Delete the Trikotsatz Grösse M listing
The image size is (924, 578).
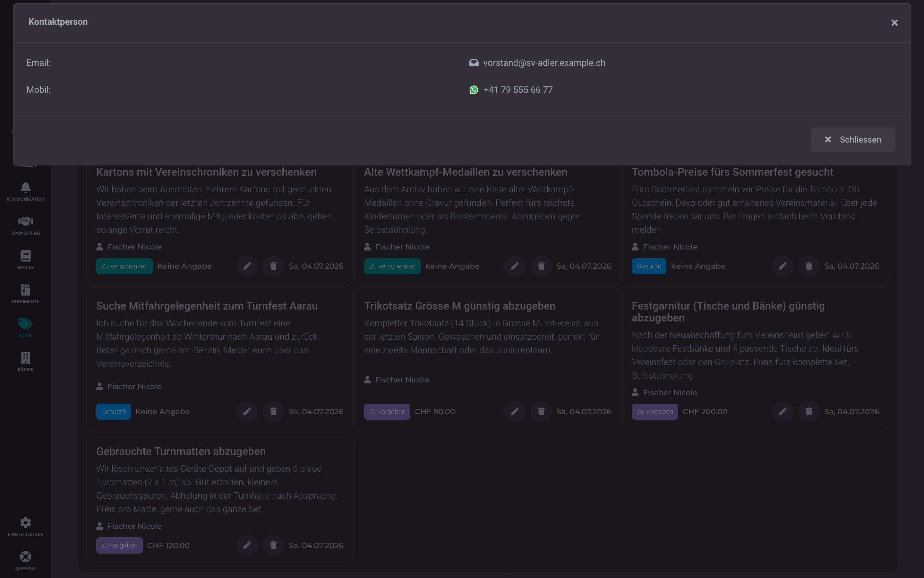(x=541, y=412)
